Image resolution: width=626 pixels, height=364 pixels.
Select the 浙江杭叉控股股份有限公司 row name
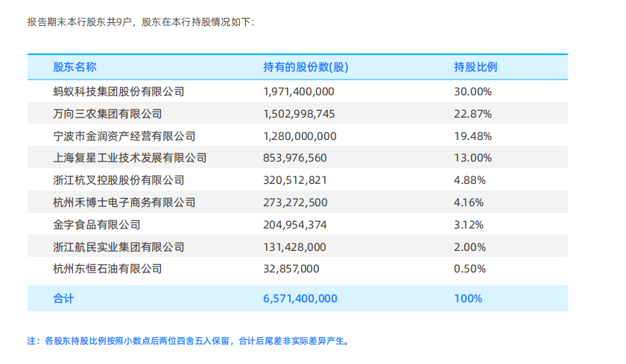(118, 180)
